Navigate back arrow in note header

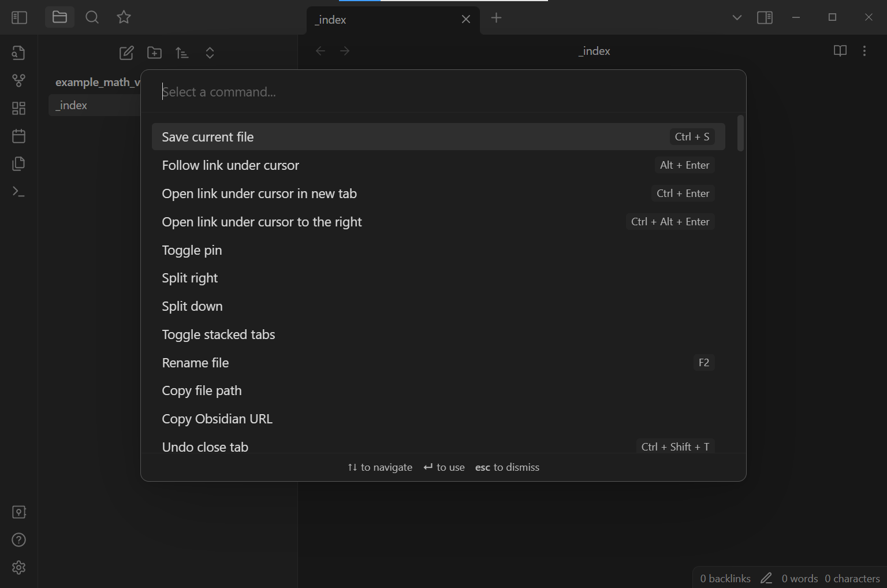320,51
